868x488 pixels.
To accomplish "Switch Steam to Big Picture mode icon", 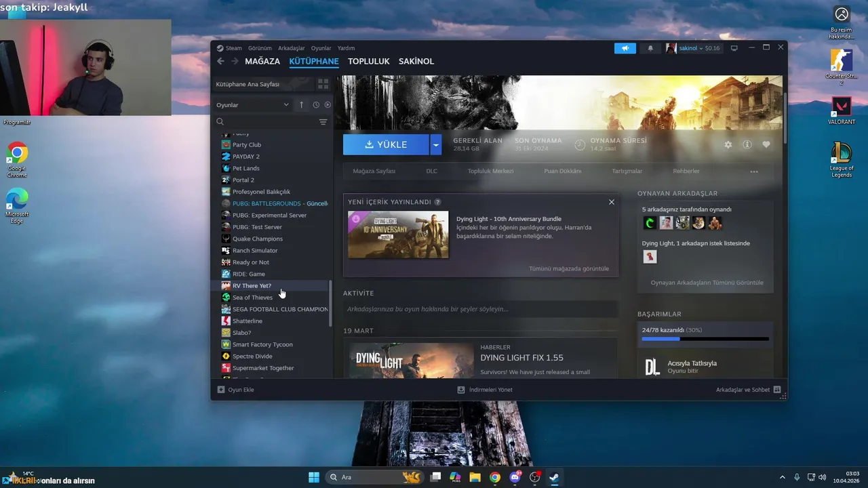I will coord(734,48).
